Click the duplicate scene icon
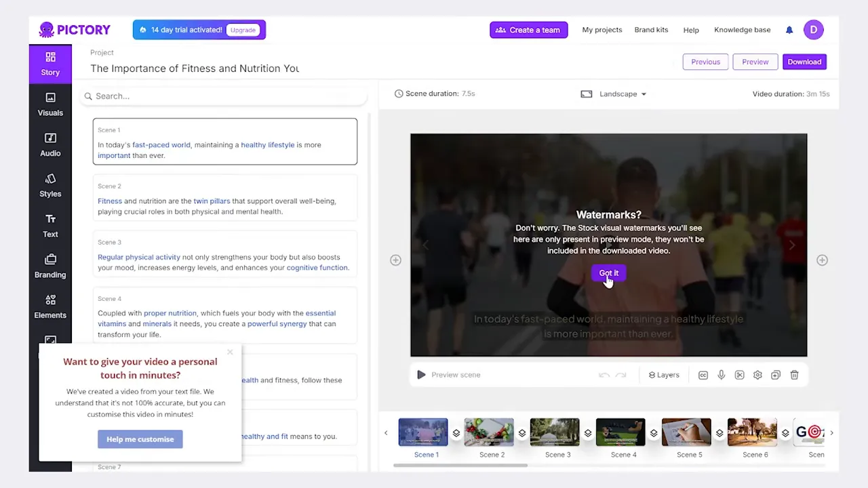Viewport: 868px width, 488px height. pos(776,375)
